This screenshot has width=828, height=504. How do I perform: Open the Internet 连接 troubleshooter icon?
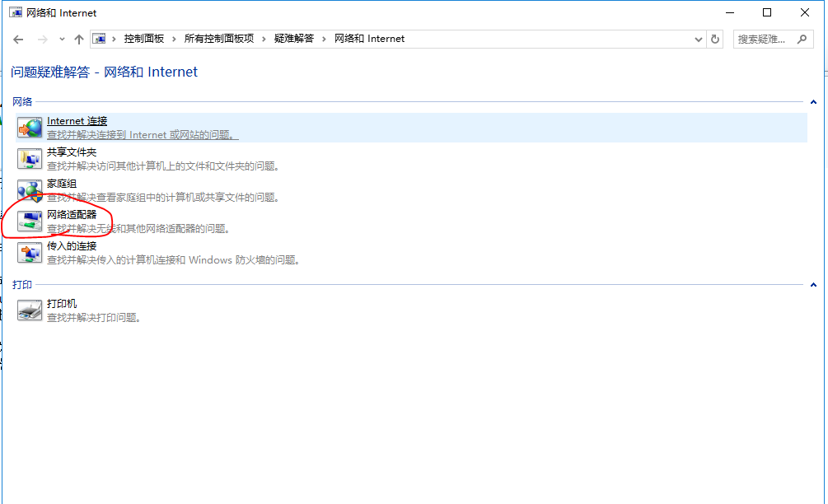tap(30, 127)
